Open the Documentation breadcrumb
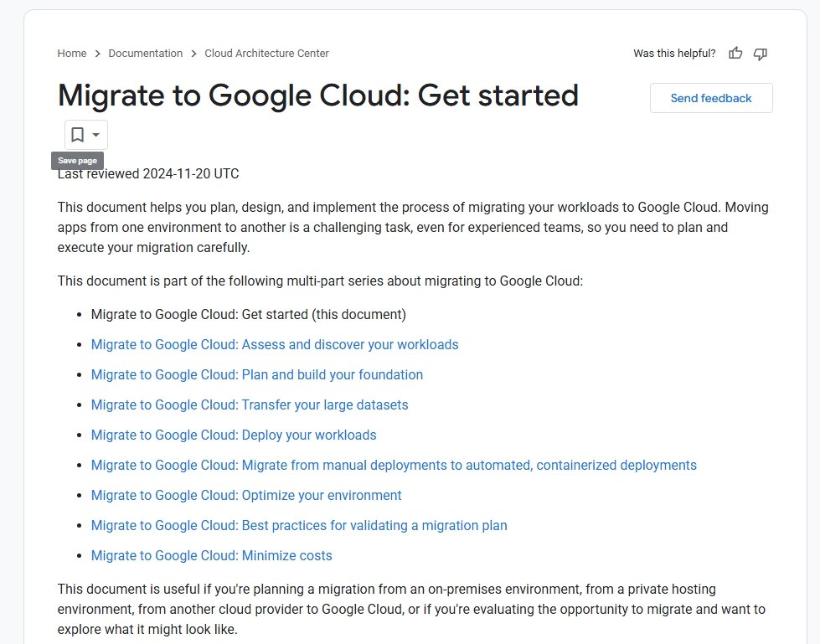Viewport: 820px width, 644px height. (146, 53)
